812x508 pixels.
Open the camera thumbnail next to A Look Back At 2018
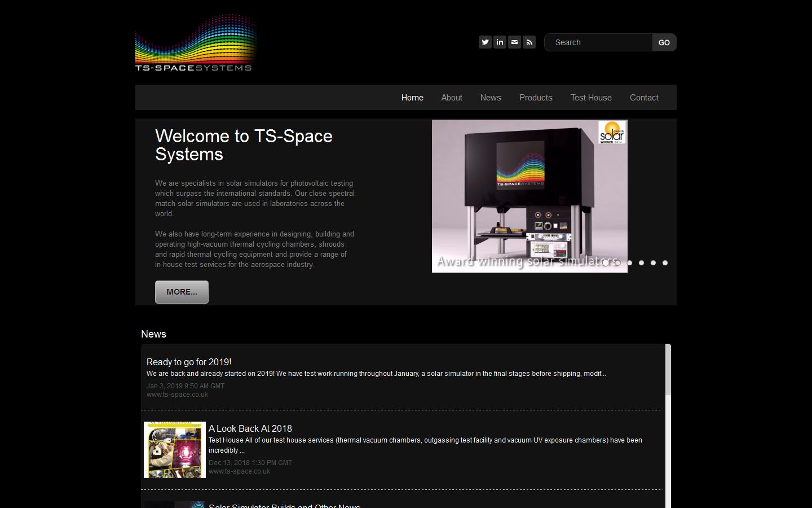point(174,450)
